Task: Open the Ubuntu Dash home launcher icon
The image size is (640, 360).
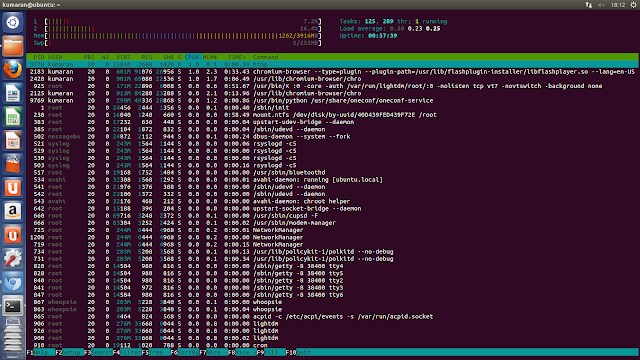Action: pos(13,22)
